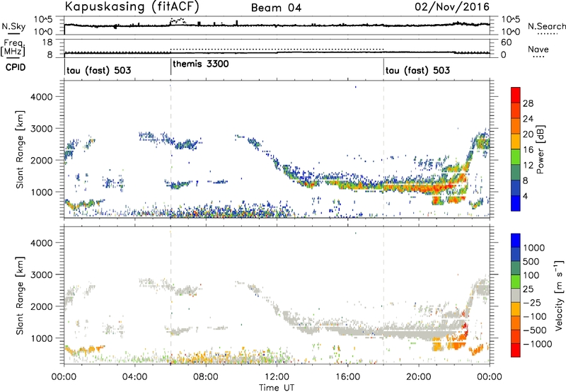The image size is (566, 392).
Task: Select the second 'tau (fast) 503' label at 18:00
Action: coord(417,70)
